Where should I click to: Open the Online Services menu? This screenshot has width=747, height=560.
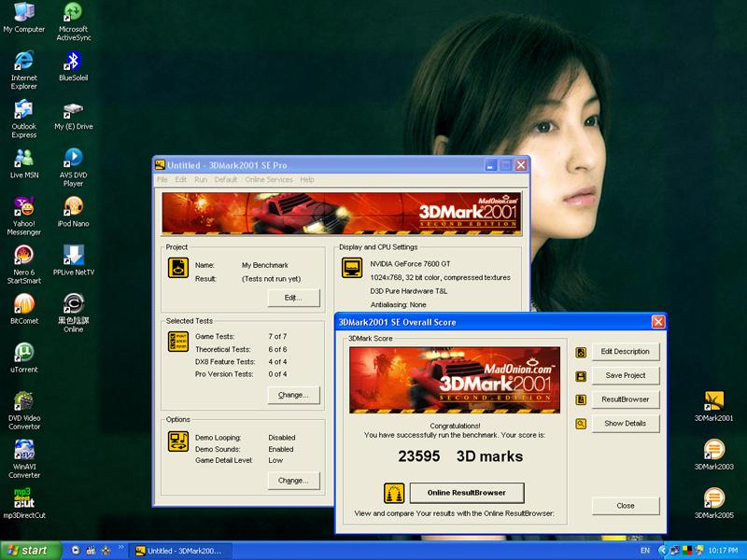point(269,179)
